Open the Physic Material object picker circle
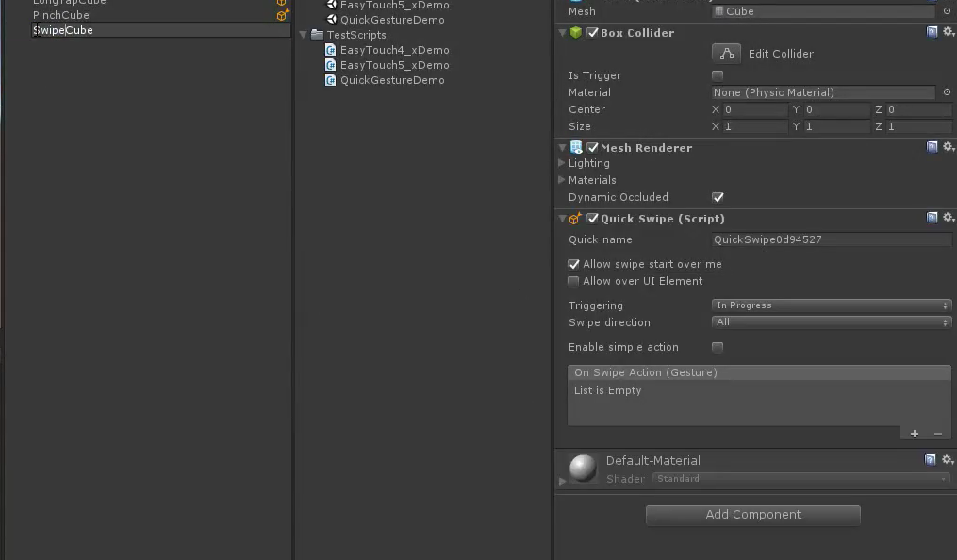The image size is (957, 560). pyautogui.click(x=947, y=91)
